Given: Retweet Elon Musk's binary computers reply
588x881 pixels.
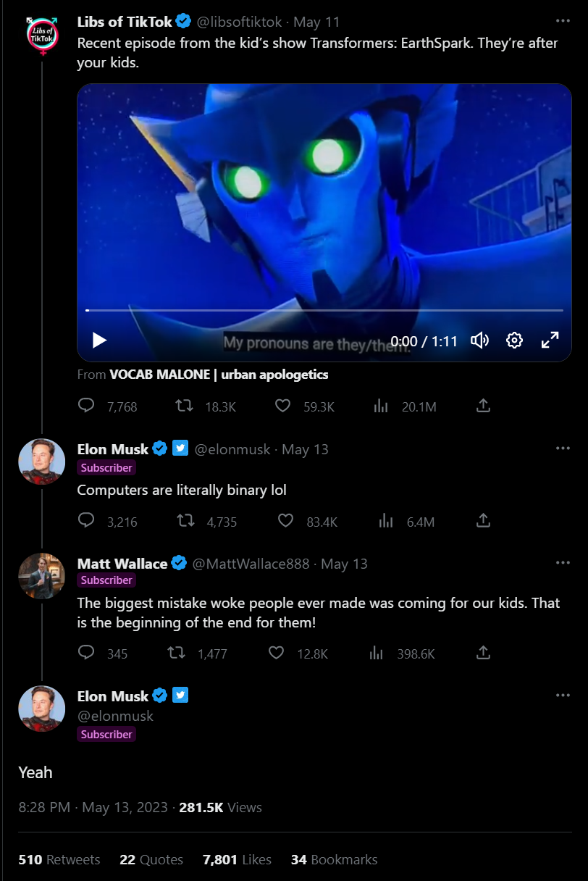Looking at the screenshot, I should 185,521.
